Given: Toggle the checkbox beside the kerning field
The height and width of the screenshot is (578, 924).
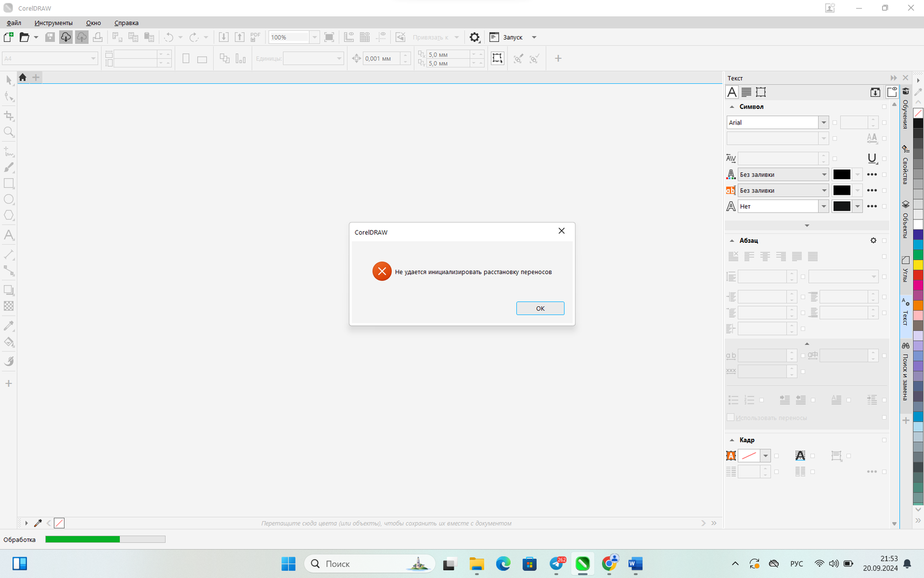Looking at the screenshot, I should [x=835, y=158].
